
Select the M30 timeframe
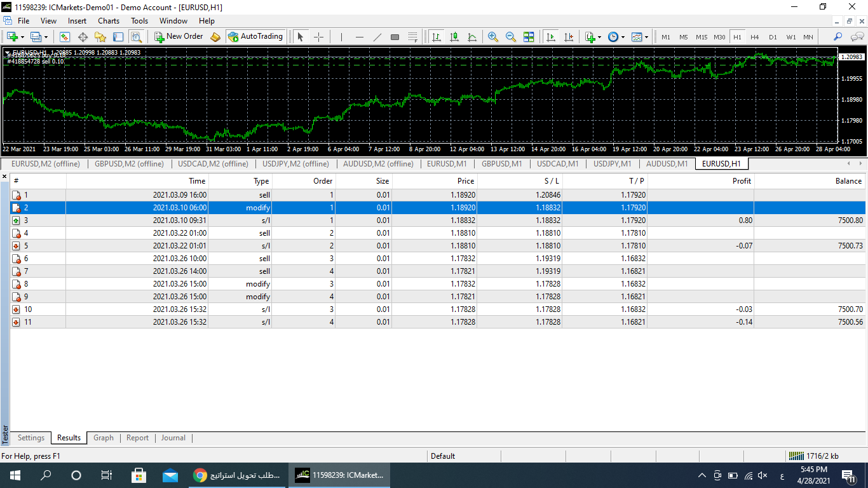pos(719,37)
